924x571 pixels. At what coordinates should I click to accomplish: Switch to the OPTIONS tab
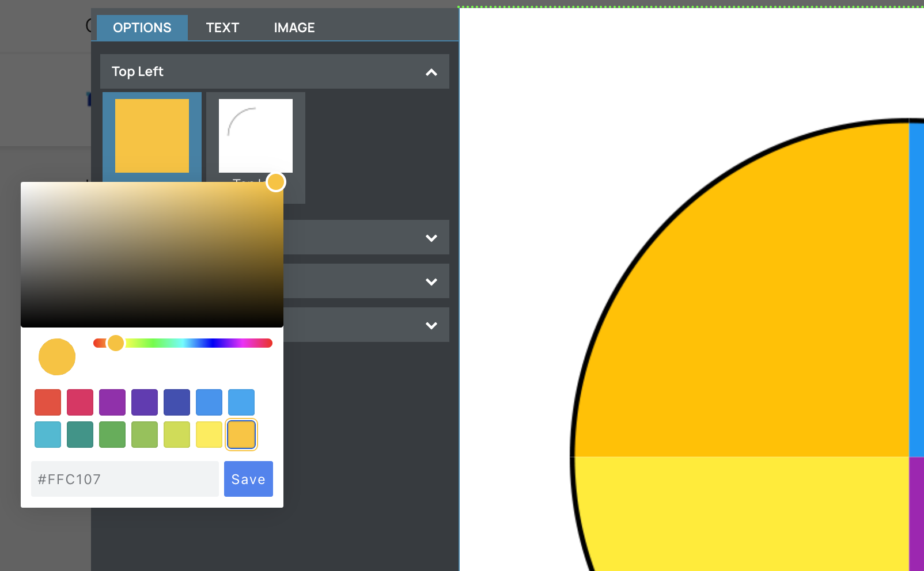(x=142, y=28)
